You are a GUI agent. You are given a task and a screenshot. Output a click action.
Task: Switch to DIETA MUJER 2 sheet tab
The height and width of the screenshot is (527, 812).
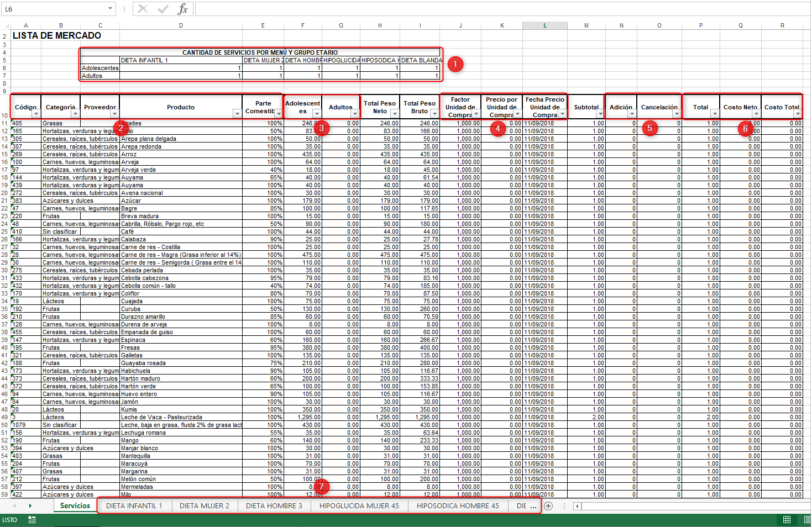point(205,506)
